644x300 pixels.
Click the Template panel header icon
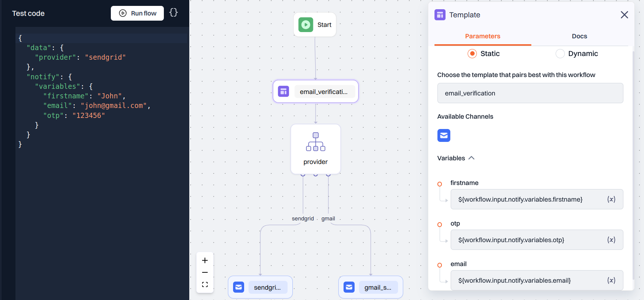440,15
